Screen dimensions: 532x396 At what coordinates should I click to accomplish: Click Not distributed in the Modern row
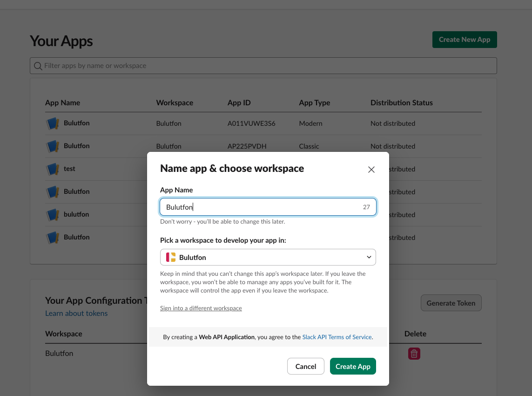point(392,123)
